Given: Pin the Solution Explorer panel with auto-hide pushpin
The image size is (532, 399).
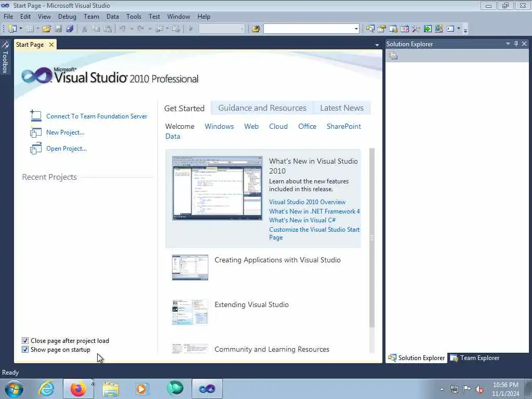Looking at the screenshot, I should [516, 44].
